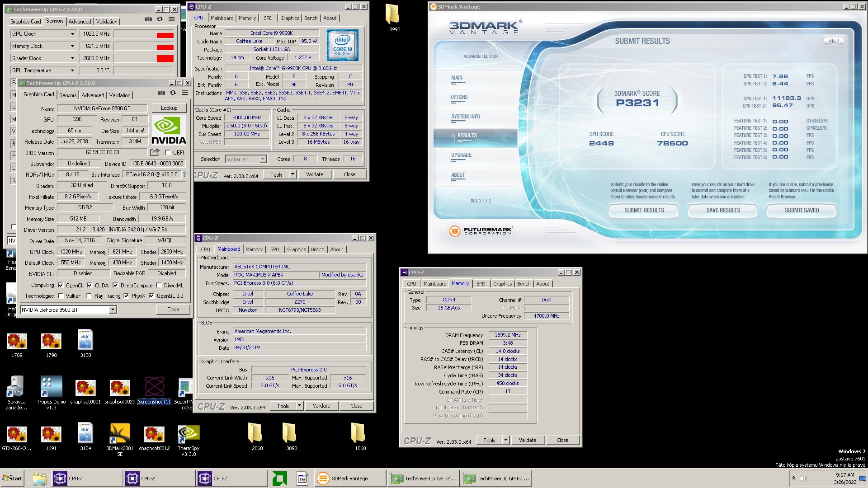
Task: Select the 1789 image icon on the desktop
Action: click(17, 345)
